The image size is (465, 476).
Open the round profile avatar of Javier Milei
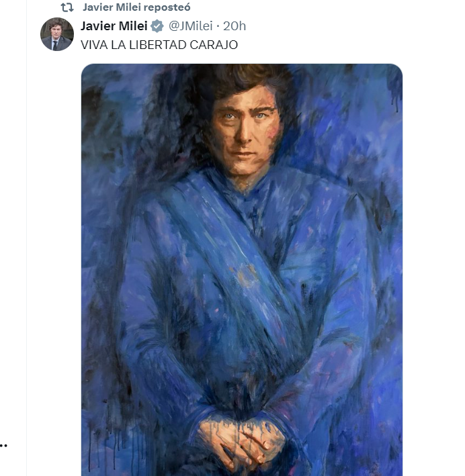[x=57, y=34]
